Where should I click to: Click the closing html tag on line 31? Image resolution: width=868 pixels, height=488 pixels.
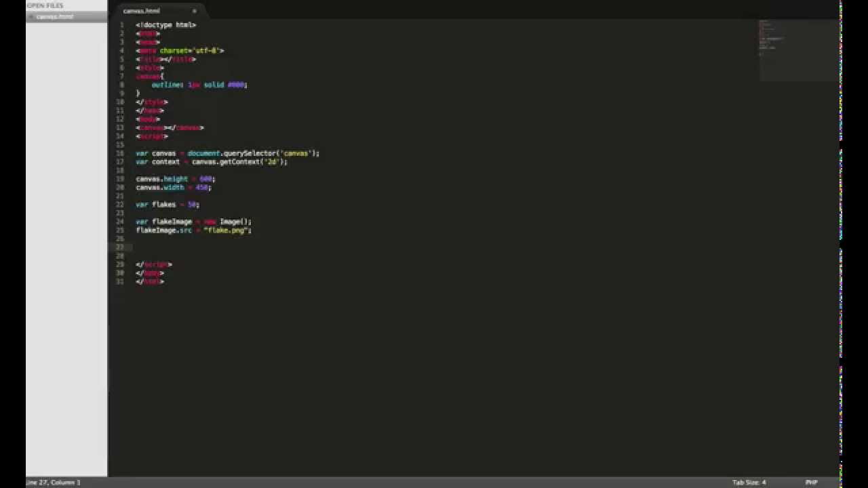[x=150, y=281]
